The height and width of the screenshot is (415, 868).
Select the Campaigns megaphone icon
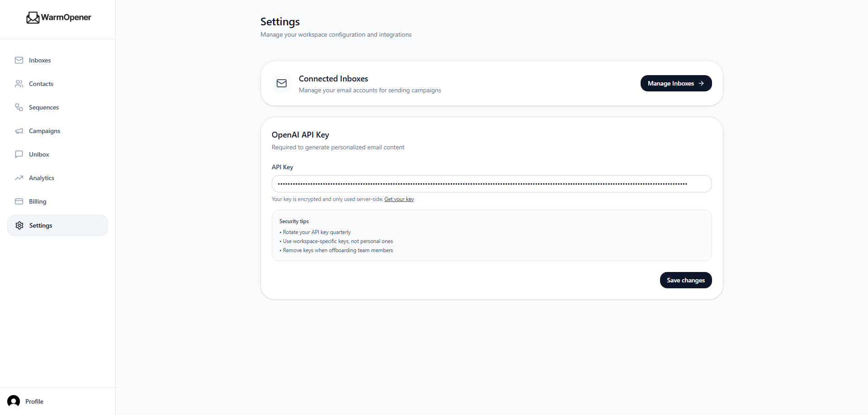point(19,130)
